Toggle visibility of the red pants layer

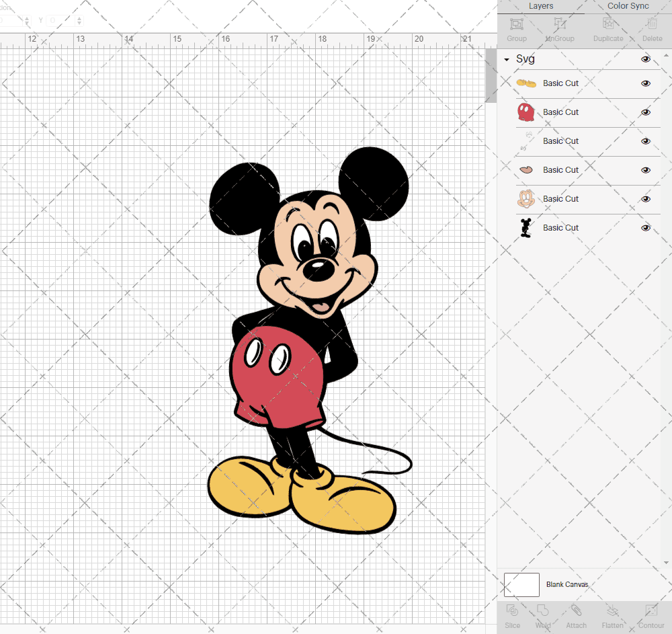click(x=646, y=112)
